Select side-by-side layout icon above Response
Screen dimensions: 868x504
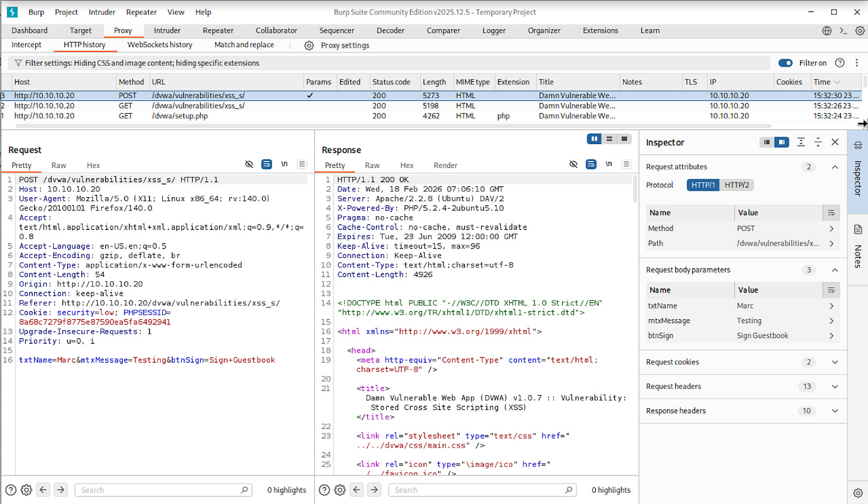pyautogui.click(x=594, y=139)
